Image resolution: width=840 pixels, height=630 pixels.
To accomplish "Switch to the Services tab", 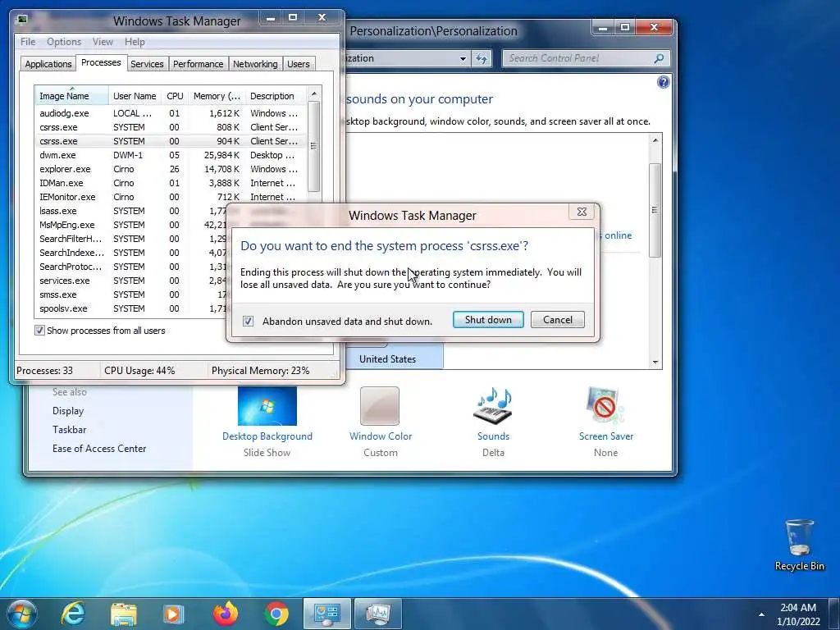I will pos(147,64).
